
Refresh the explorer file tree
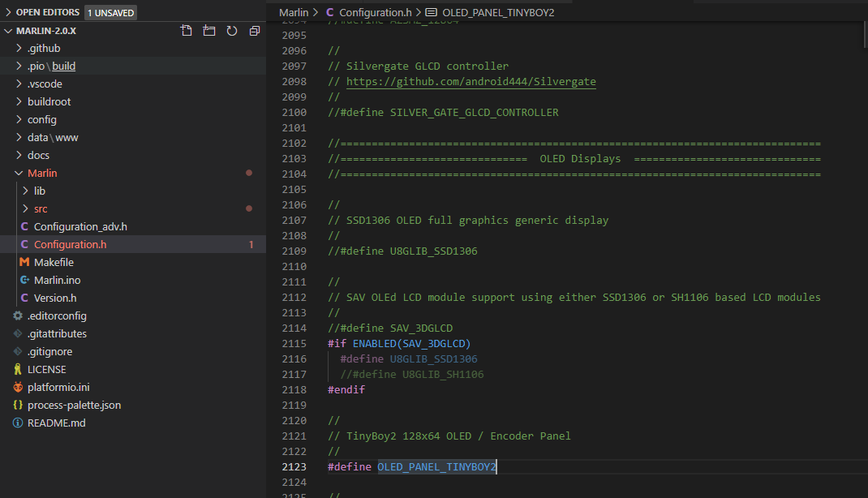[232, 31]
